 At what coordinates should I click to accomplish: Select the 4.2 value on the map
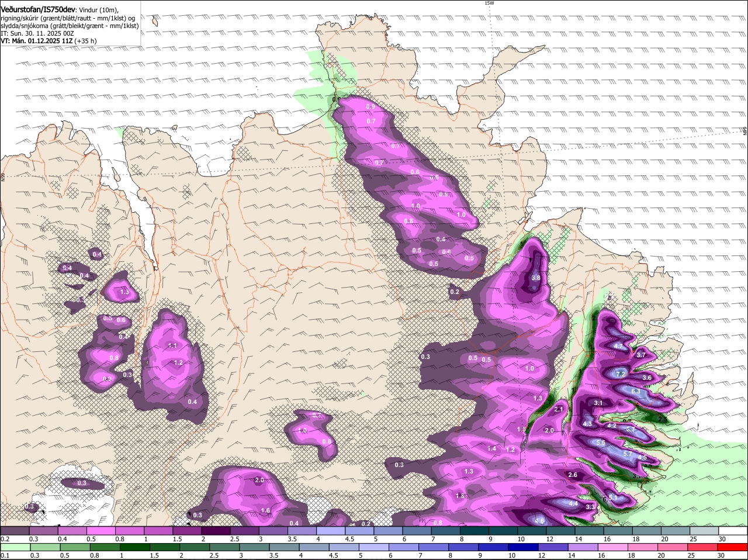pyautogui.click(x=612, y=426)
